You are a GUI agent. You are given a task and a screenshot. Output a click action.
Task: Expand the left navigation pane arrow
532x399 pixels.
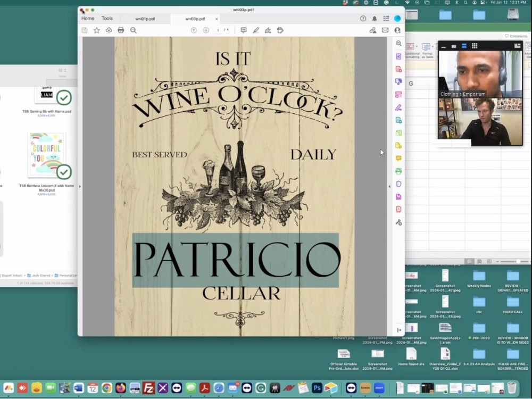pyautogui.click(x=80, y=186)
